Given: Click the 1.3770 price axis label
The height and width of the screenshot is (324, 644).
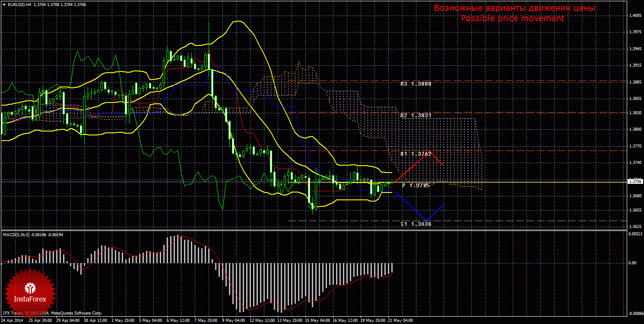Looking at the screenshot, I should point(635,147).
